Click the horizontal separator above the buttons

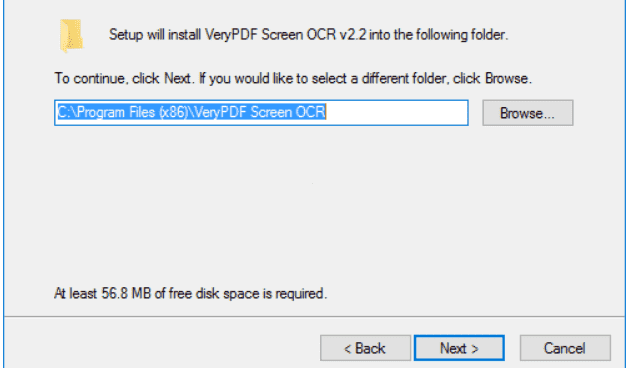pyautogui.click(x=315, y=317)
